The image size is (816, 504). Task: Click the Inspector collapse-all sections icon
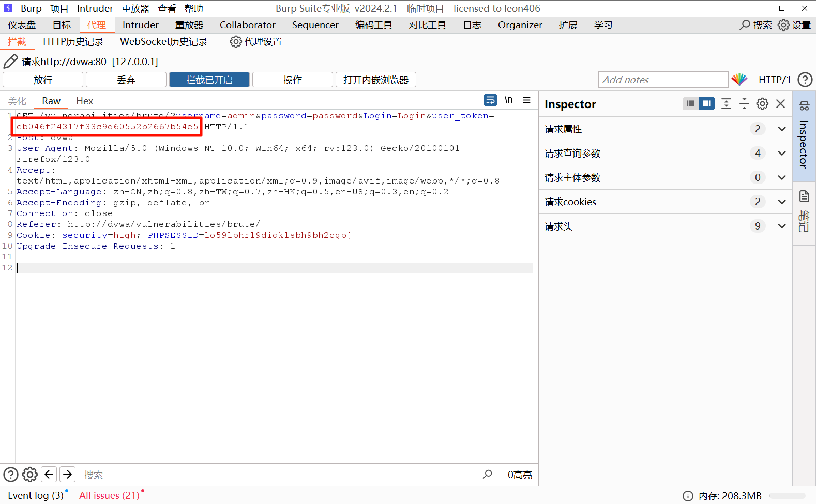(744, 103)
